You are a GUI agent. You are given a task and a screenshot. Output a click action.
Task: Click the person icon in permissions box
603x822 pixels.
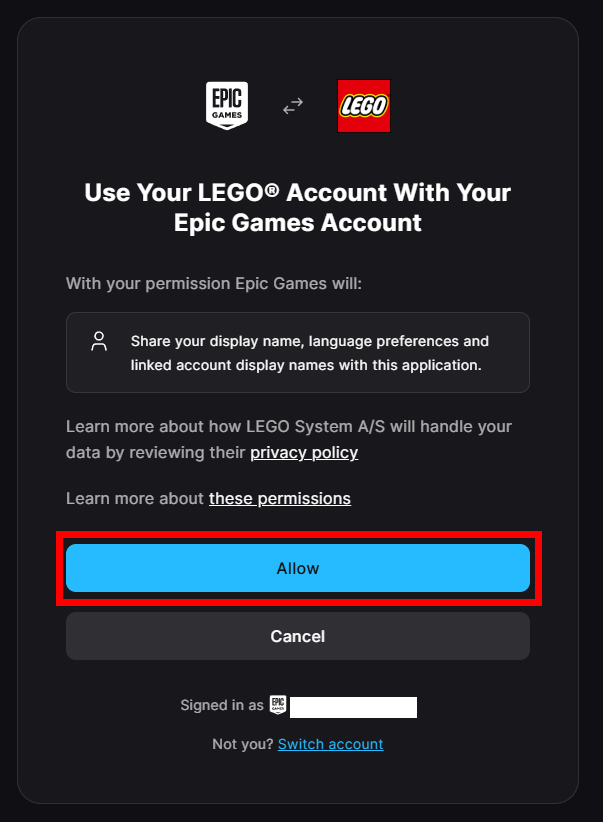tap(99, 342)
